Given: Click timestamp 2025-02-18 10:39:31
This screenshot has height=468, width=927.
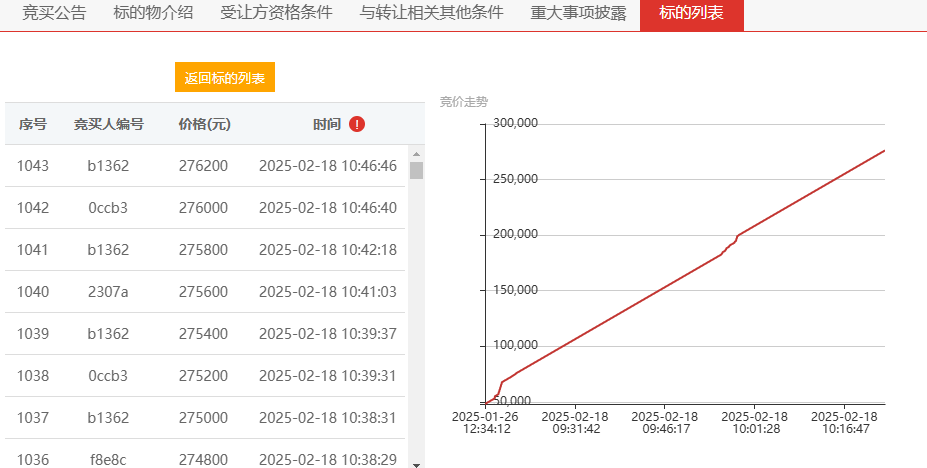Looking at the screenshot, I should click(x=328, y=376).
